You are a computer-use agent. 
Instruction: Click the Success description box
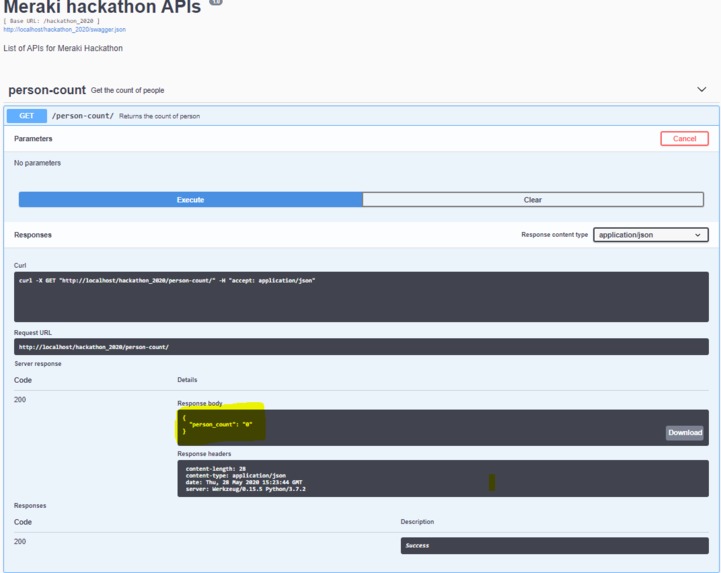point(554,545)
